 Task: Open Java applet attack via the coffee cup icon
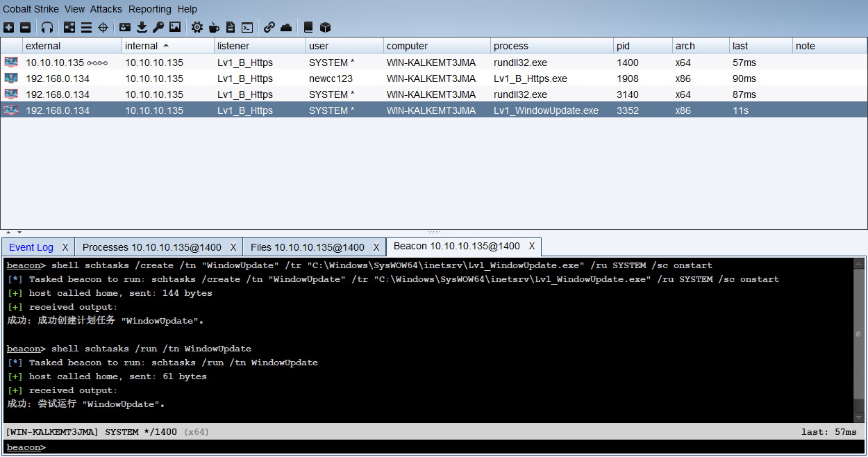click(x=214, y=27)
